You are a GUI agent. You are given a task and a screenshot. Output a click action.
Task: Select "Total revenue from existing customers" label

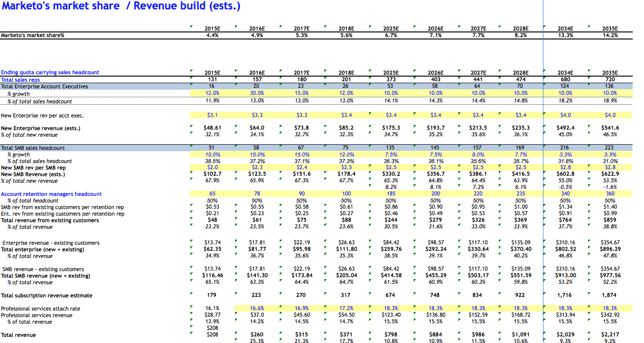[x=50, y=220]
